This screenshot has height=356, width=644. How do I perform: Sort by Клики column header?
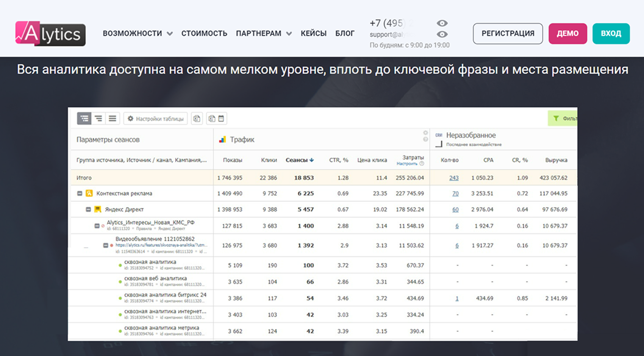(269, 160)
